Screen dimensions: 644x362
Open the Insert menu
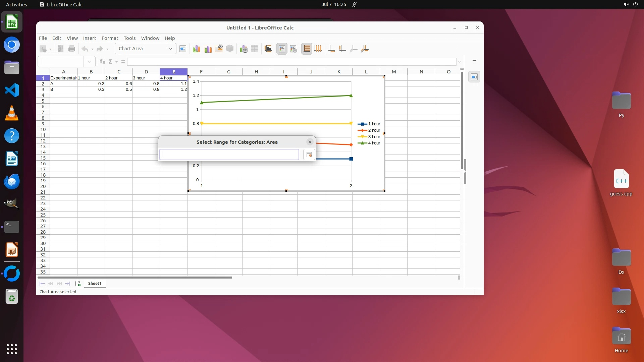click(x=90, y=38)
